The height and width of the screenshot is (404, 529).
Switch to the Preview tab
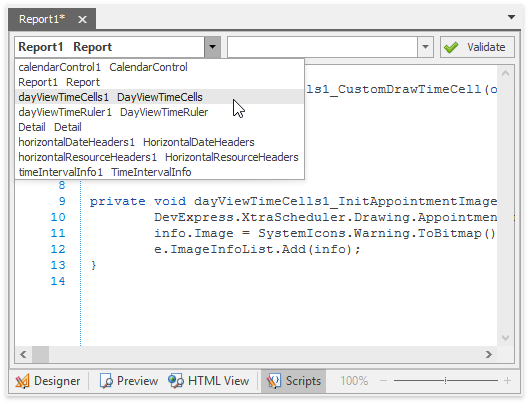point(129,381)
